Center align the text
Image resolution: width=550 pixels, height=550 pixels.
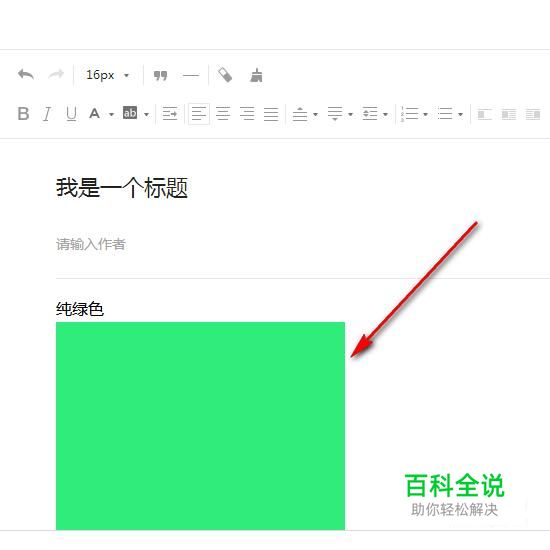tap(223, 114)
